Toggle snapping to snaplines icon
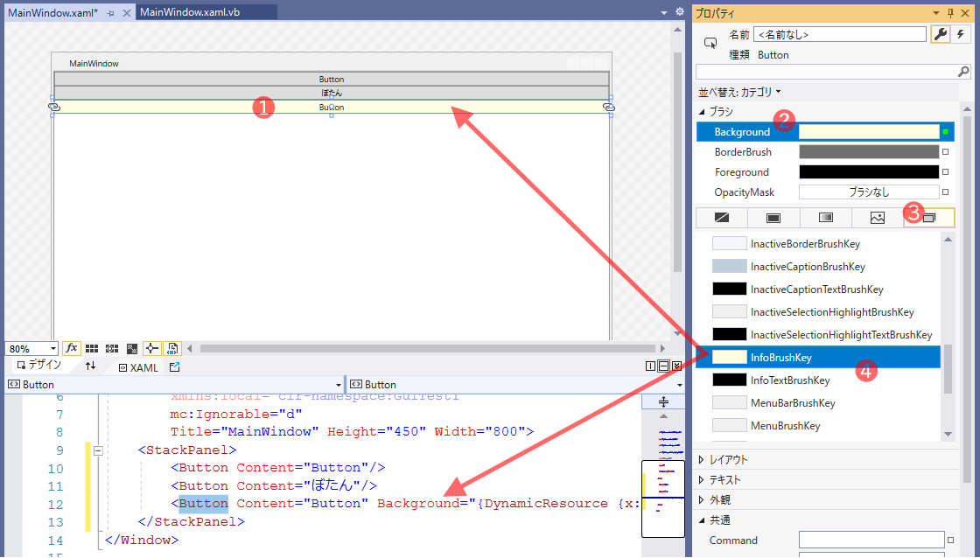This screenshot has width=980, height=558. pyautogui.click(x=152, y=348)
